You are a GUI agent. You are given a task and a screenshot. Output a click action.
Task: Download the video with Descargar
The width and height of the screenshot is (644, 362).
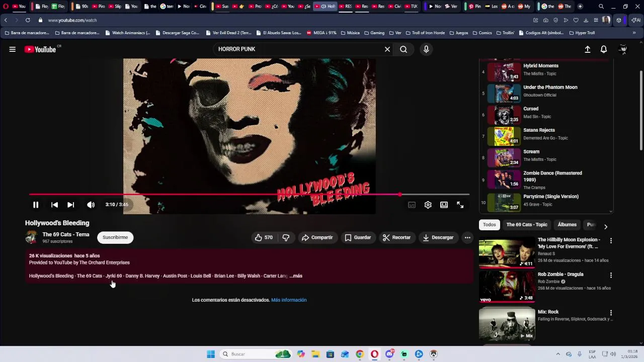(x=438, y=237)
